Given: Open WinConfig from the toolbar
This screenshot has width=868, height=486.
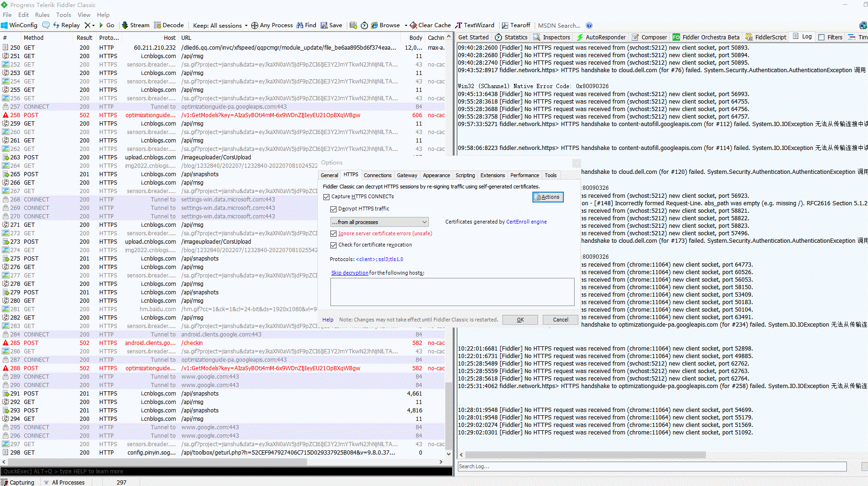Looking at the screenshot, I should (x=19, y=25).
